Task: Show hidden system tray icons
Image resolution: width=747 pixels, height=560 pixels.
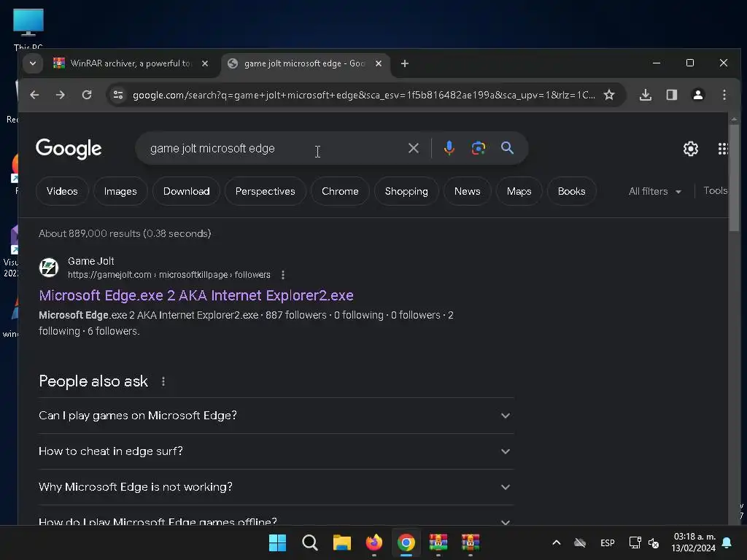Action: click(556, 542)
